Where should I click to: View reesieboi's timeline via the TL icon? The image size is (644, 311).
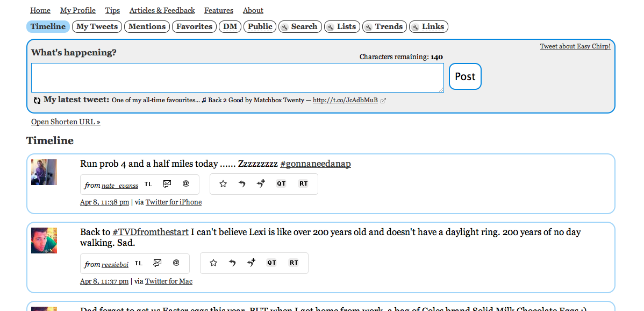pos(139,263)
